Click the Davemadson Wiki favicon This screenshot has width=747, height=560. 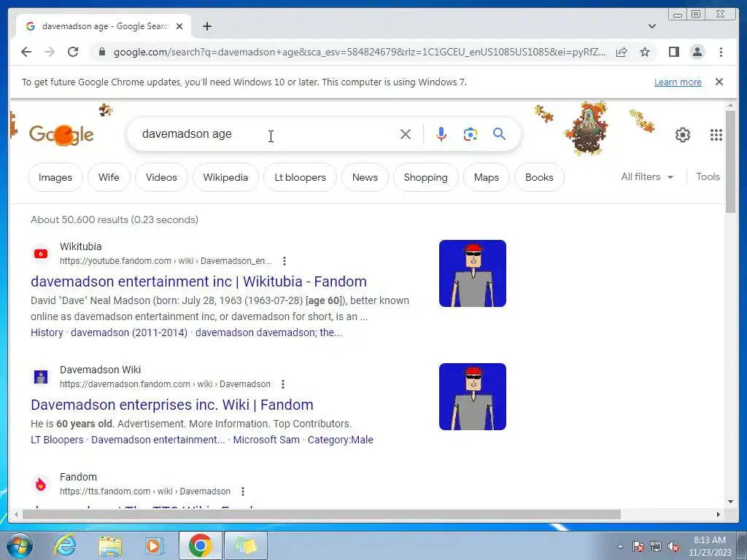pos(41,377)
